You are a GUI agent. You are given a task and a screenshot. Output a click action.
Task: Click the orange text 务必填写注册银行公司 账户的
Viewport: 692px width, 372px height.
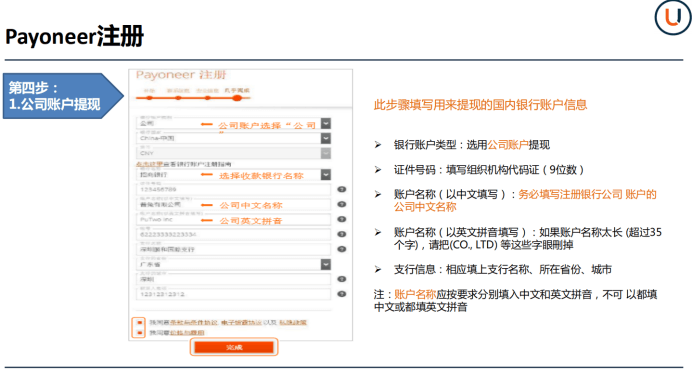[587, 195]
